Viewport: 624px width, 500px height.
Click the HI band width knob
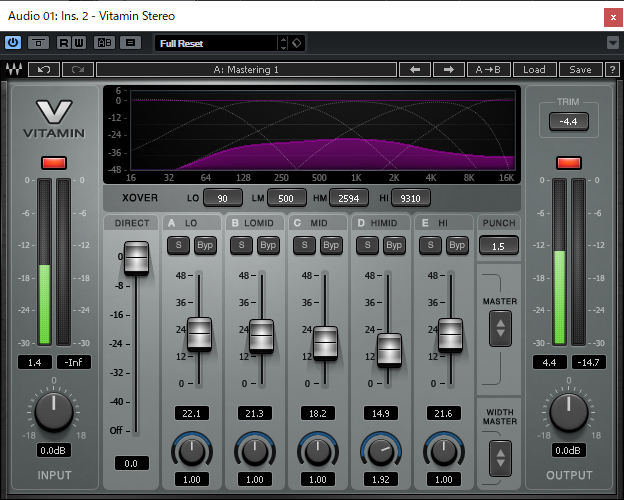444,452
